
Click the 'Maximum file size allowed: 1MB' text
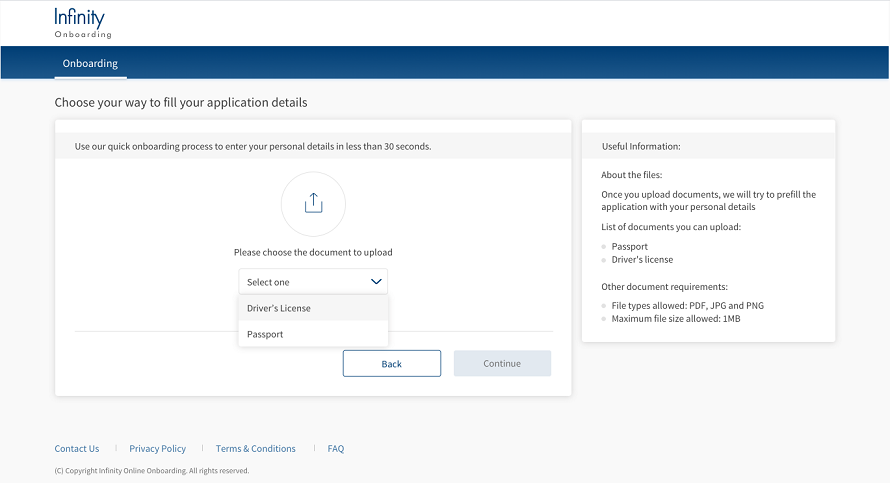click(x=676, y=318)
